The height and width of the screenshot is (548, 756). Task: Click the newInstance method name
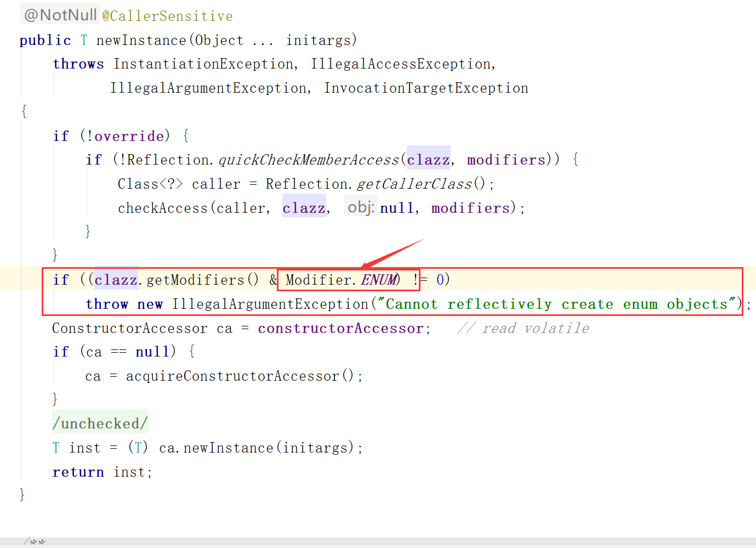click(x=141, y=41)
